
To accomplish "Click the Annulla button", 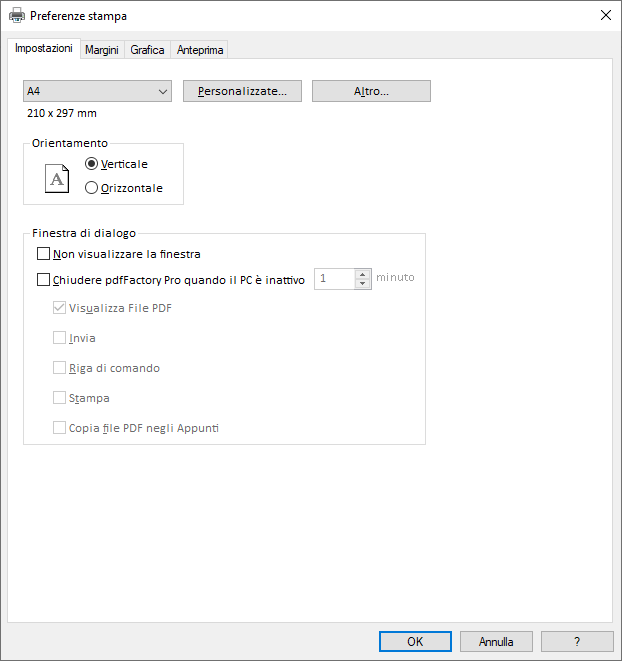I will 496,642.
